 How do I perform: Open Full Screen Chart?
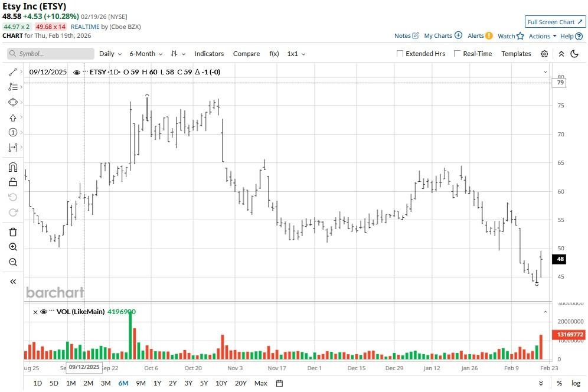[555, 22]
